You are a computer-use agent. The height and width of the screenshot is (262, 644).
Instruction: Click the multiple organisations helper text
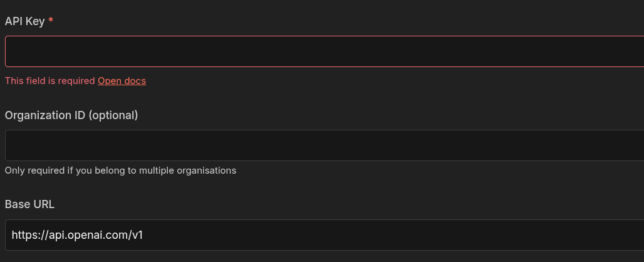[x=120, y=170]
